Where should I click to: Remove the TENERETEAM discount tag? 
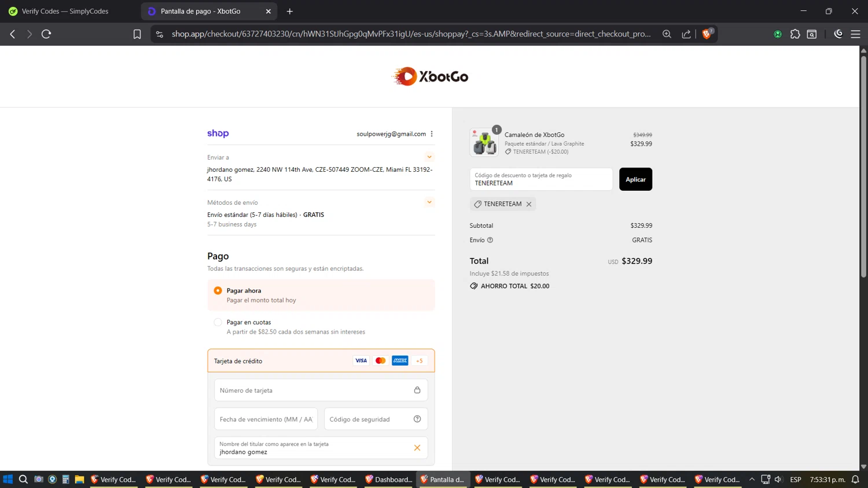(529, 204)
